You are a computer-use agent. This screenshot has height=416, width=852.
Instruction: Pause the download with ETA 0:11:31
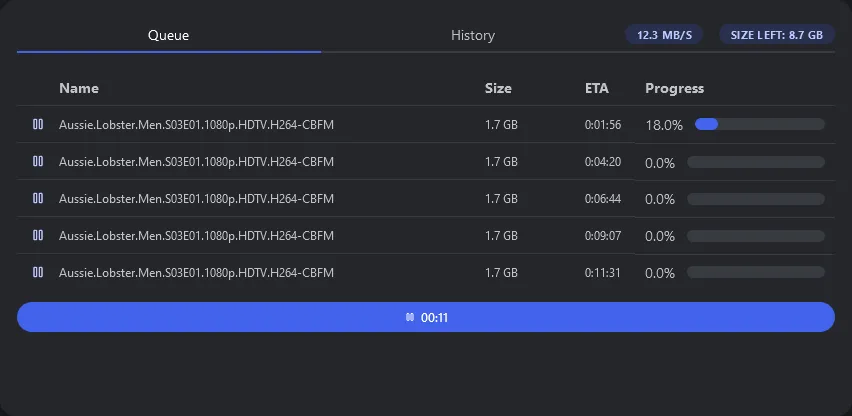pos(38,272)
